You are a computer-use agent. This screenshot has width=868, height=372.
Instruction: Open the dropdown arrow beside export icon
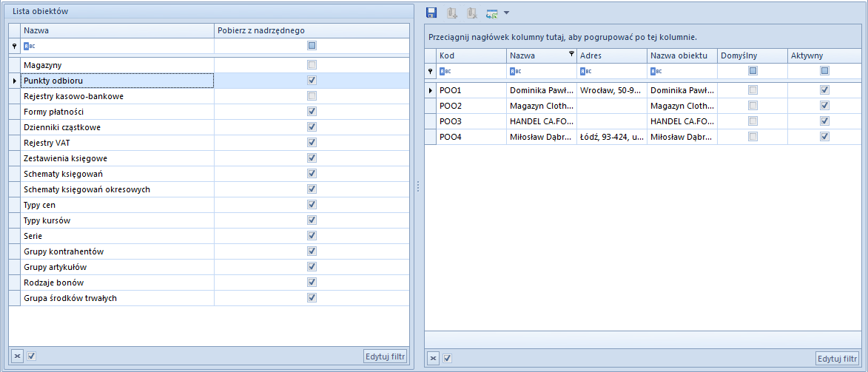506,13
